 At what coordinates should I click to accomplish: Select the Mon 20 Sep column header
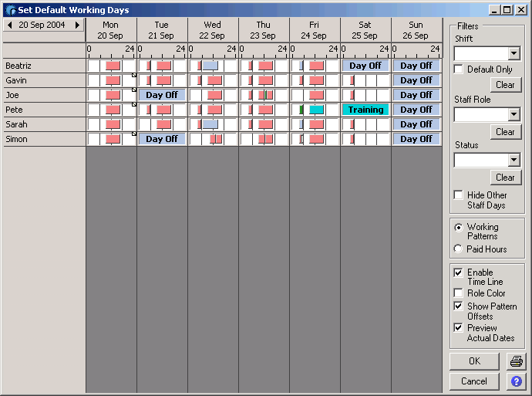tap(111, 30)
